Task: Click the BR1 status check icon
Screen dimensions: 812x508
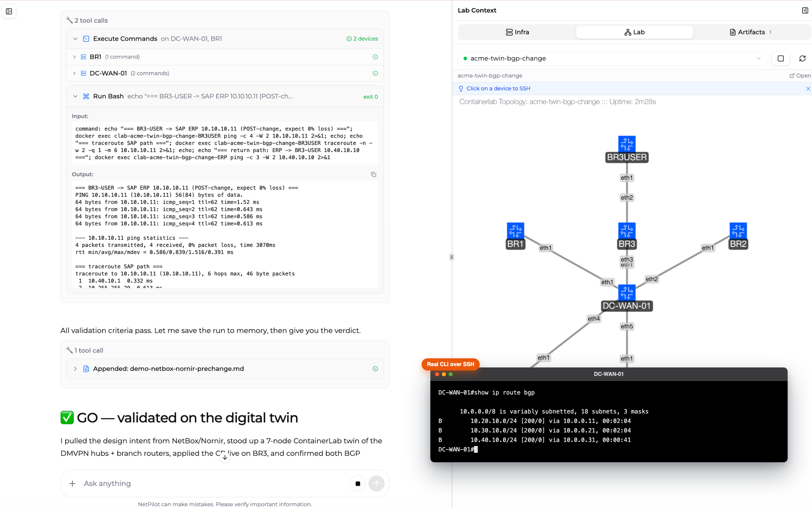Action: point(375,57)
